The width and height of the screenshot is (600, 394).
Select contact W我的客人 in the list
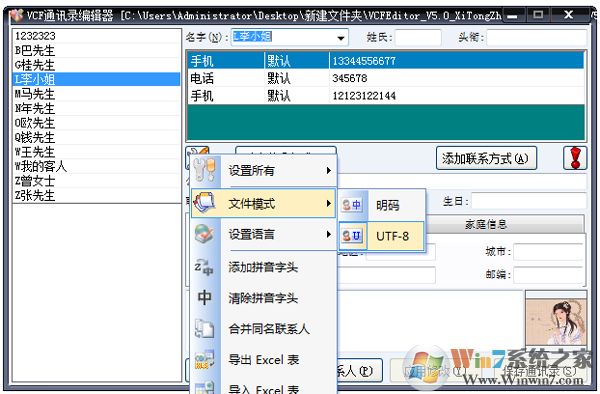(x=96, y=167)
